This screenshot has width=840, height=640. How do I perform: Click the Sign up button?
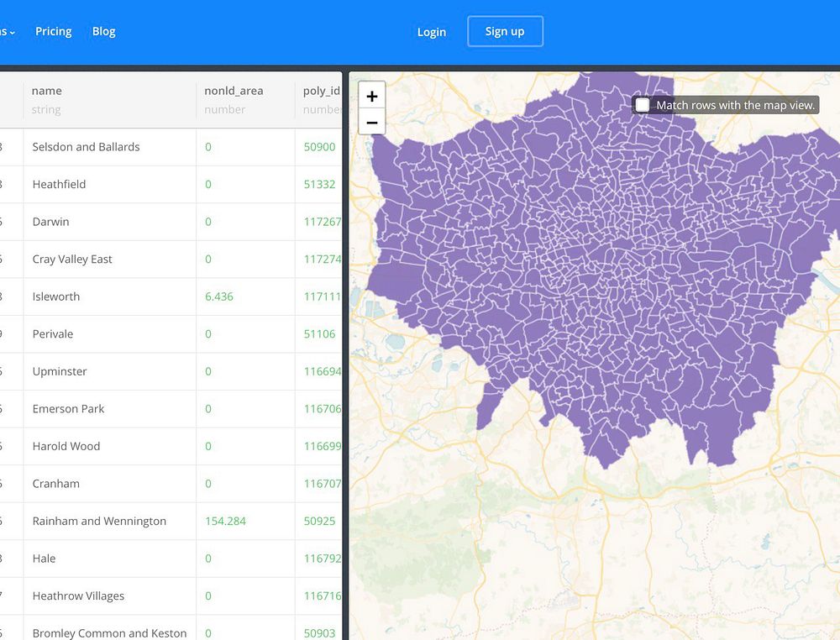point(505,32)
